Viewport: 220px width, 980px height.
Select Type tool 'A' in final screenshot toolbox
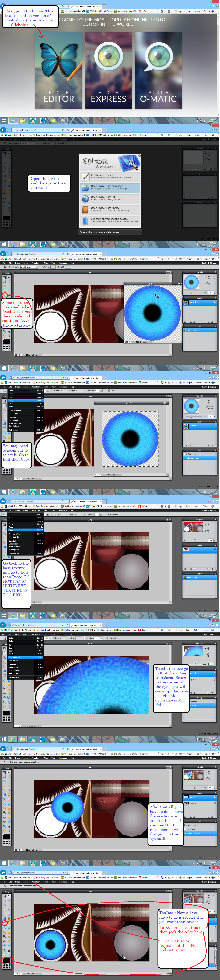(9, 950)
